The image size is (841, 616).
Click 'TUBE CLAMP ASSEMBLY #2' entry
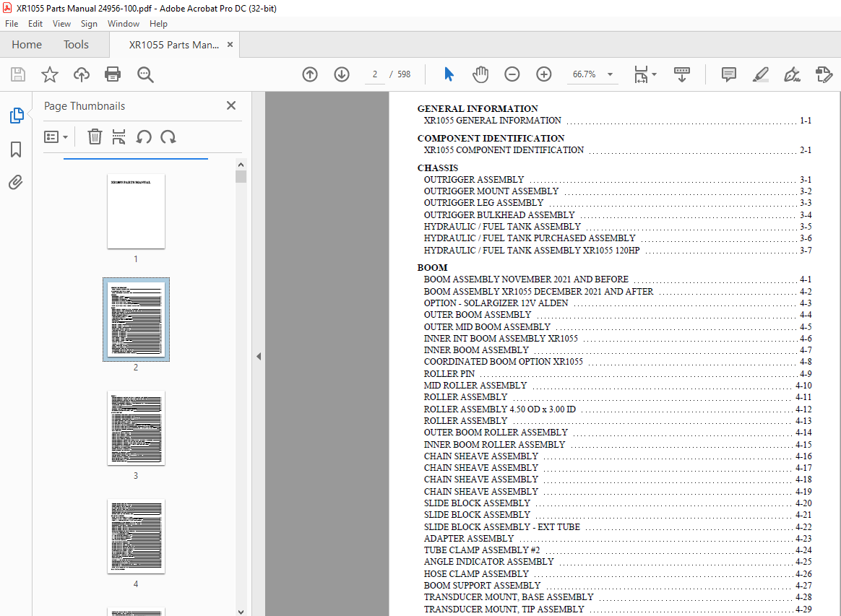tap(482, 550)
